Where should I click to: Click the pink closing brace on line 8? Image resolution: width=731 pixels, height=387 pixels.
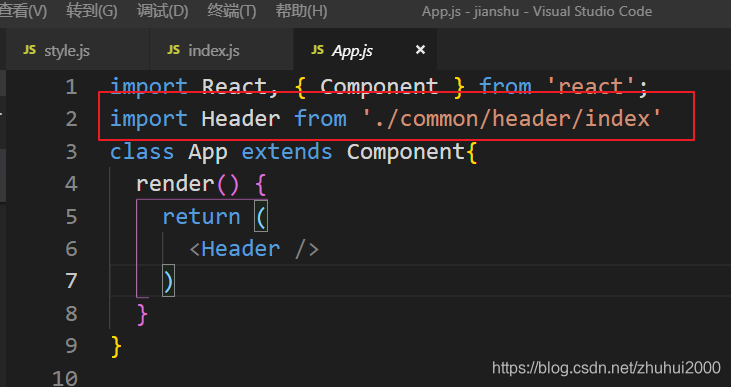click(x=143, y=314)
